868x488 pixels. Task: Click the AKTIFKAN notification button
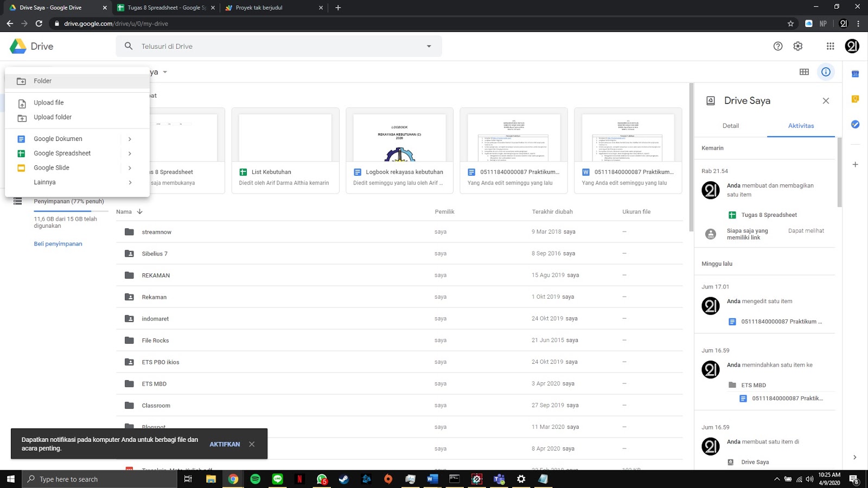(225, 444)
